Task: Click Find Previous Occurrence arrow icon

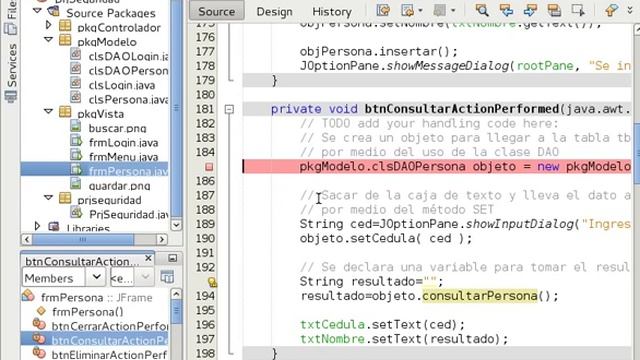Action: point(506,11)
